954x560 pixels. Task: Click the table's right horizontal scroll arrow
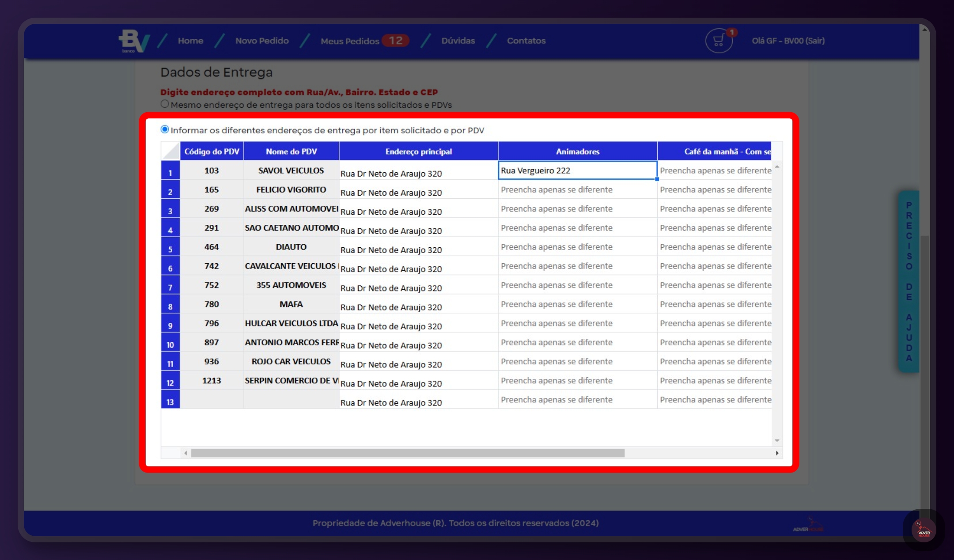tap(777, 453)
